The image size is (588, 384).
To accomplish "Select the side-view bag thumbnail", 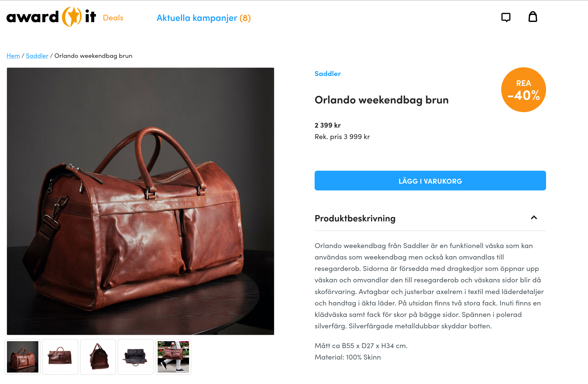I will click(x=98, y=357).
